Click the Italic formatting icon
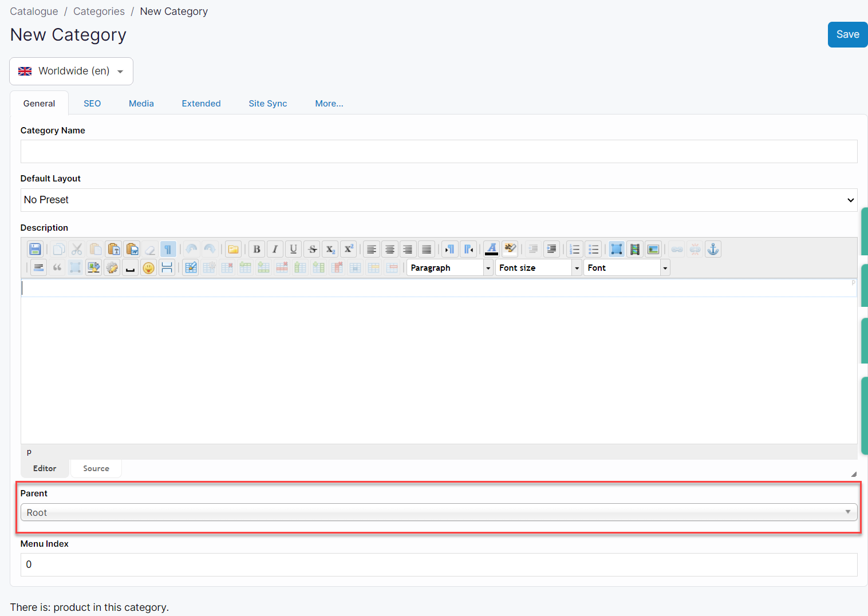Viewport: 868px width, 616px height. [x=275, y=249]
